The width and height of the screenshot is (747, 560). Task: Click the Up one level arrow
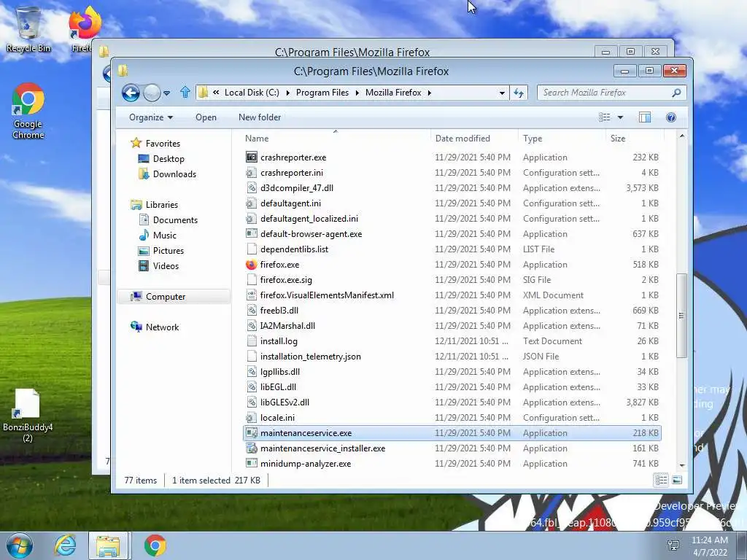pos(185,93)
